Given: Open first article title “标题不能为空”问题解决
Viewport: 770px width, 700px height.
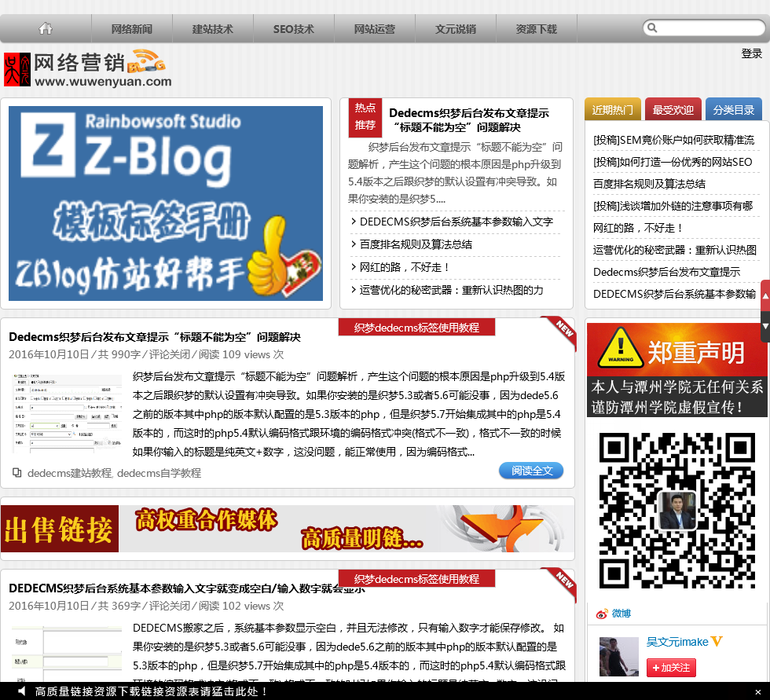Looking at the screenshot, I should (155, 337).
